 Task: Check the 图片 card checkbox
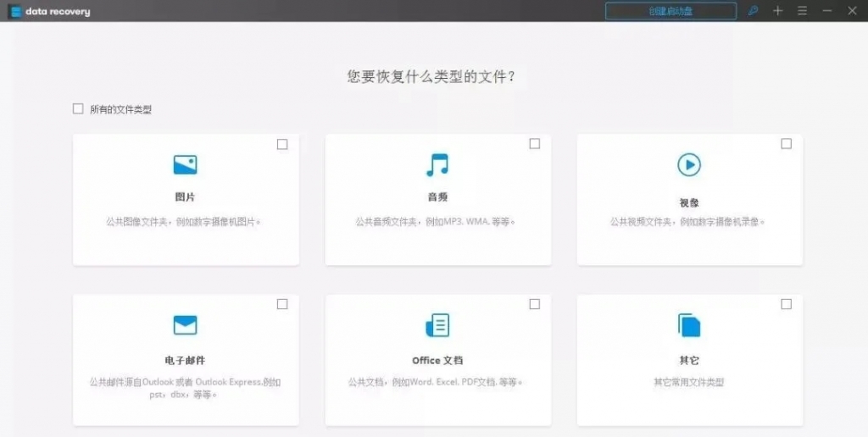point(282,144)
